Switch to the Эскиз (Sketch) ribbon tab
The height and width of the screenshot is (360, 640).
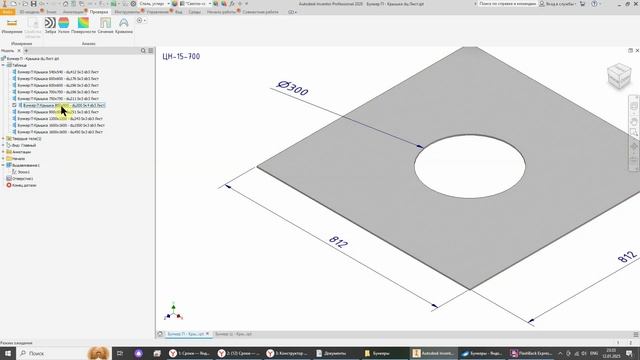(x=51, y=12)
